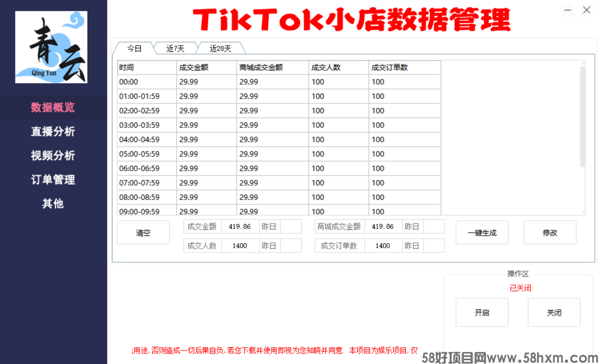Click the 商城成交金额 column header
This screenshot has width=598, height=364.
tap(273, 67)
